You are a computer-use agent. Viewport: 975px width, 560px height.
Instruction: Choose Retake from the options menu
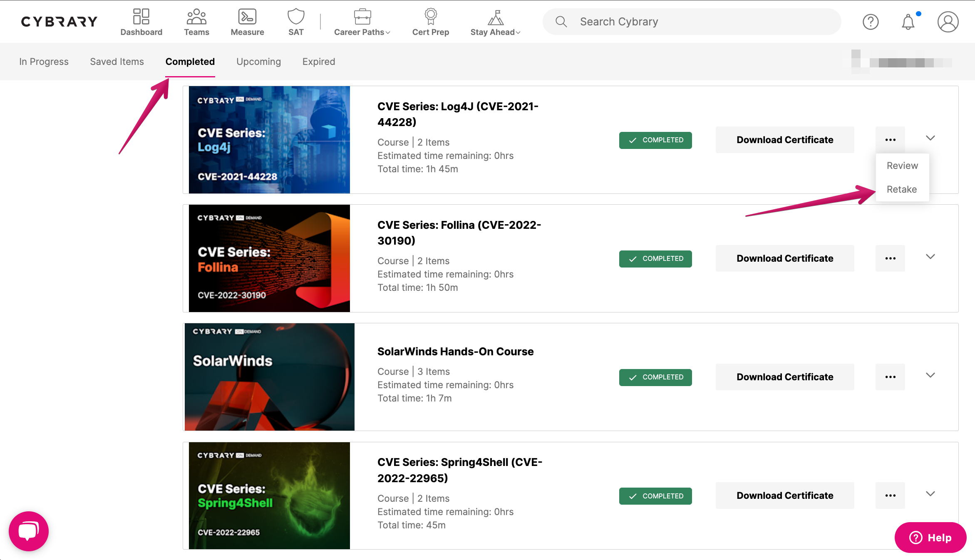coord(902,189)
